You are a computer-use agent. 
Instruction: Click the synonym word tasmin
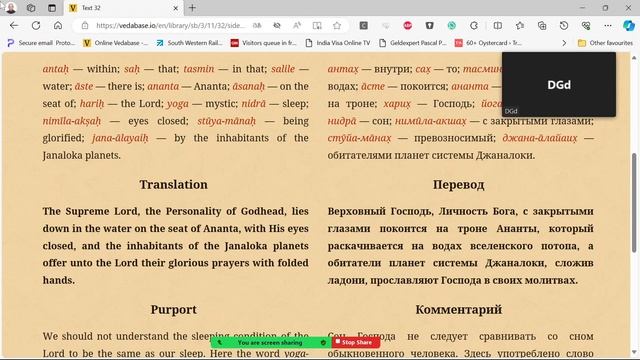(x=199, y=69)
